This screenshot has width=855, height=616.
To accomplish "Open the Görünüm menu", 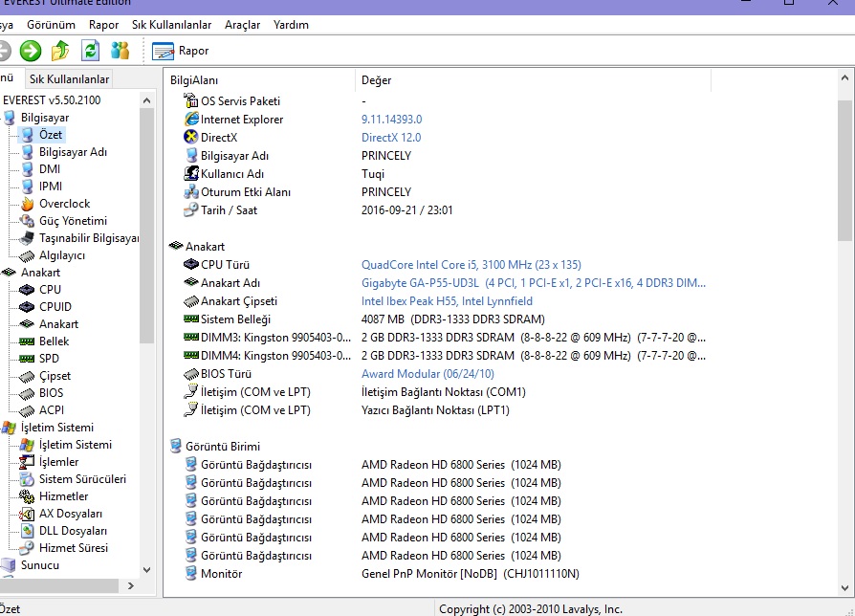I will (52, 25).
